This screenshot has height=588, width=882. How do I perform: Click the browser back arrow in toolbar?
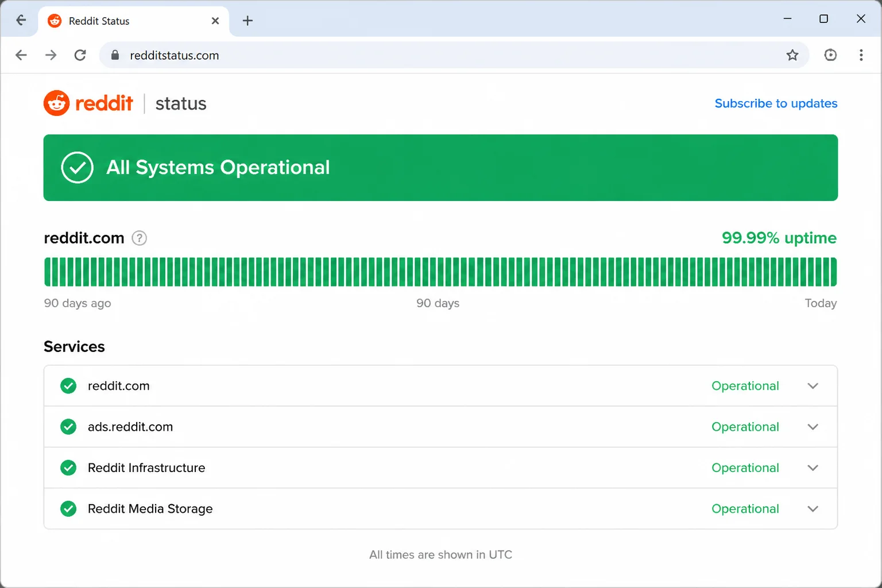tap(21, 55)
